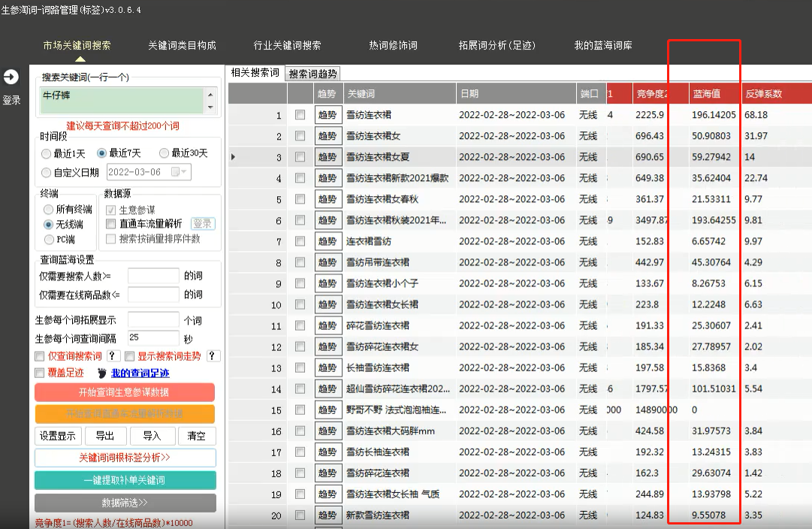
Task: Toggle 仅查询搜索词 checkbox
Action: [x=39, y=356]
